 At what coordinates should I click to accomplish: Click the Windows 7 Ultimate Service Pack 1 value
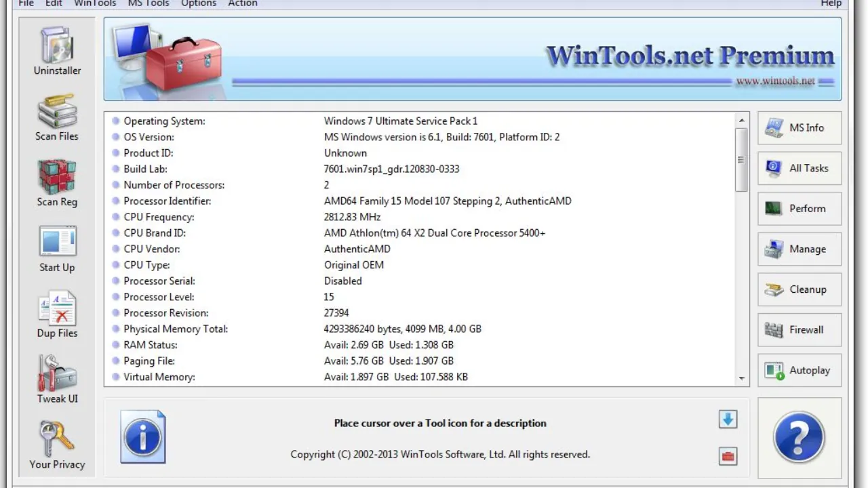click(401, 121)
